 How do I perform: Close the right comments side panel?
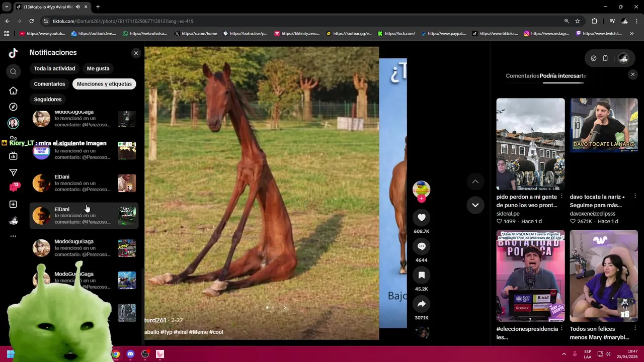(x=632, y=74)
